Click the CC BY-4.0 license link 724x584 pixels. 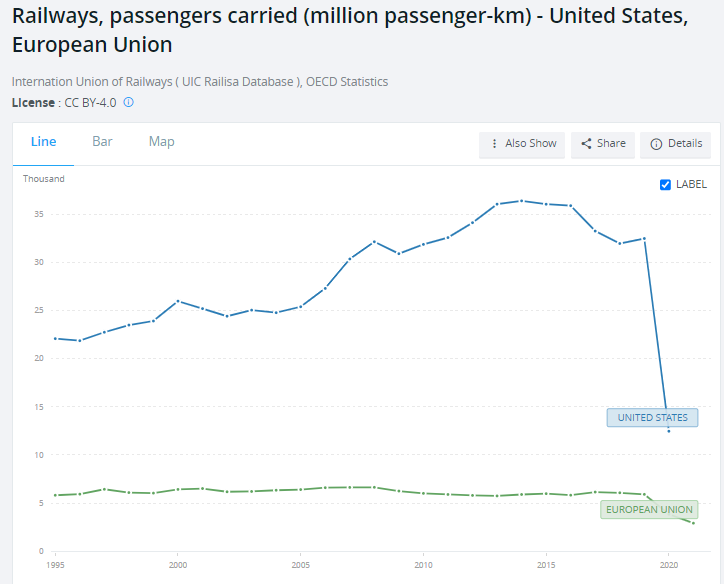(90, 102)
